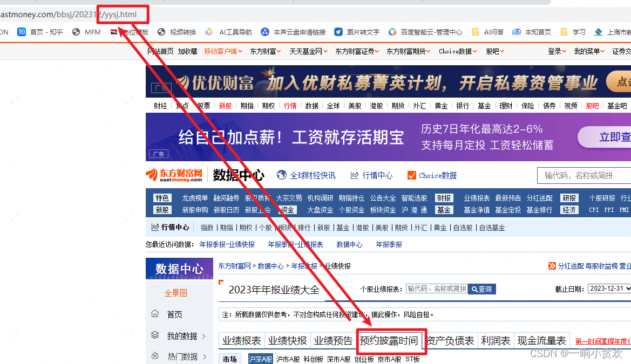Click the 全球财经快讯 globe icon
The width and height of the screenshot is (631, 364).
pos(282,175)
